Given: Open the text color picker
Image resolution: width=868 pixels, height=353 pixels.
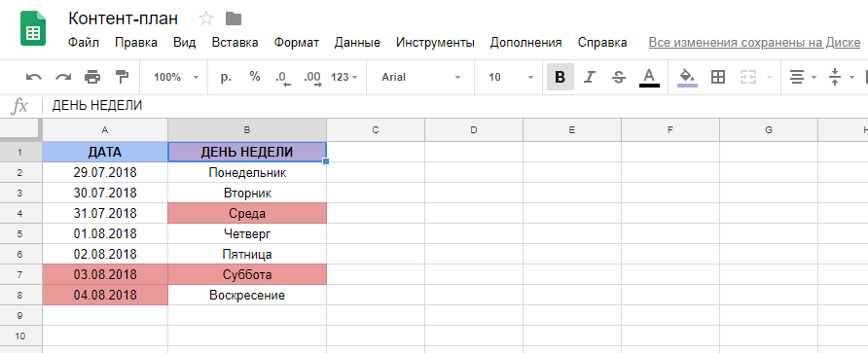Looking at the screenshot, I should tap(649, 78).
